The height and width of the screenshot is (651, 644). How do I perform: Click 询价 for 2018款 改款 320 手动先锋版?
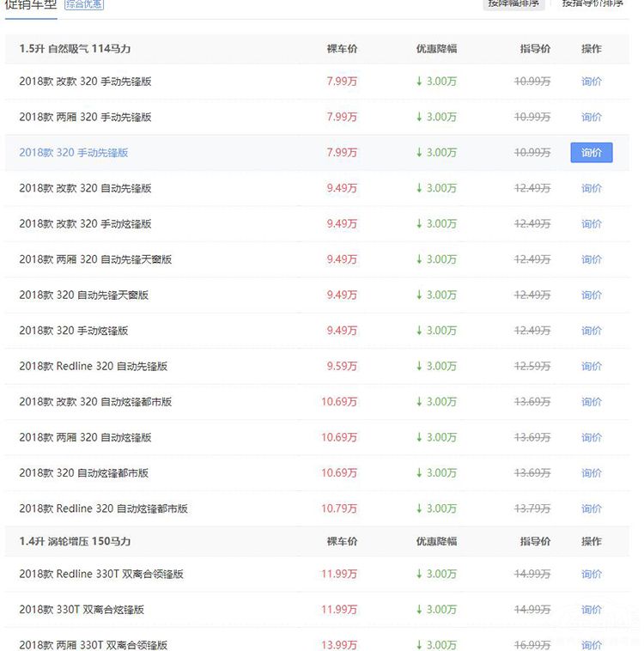pyautogui.click(x=592, y=82)
